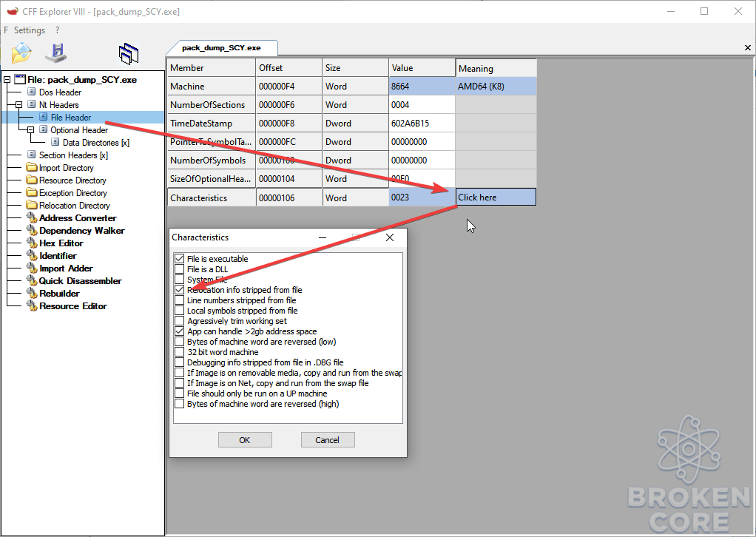Image resolution: width=756 pixels, height=537 pixels.
Task: Select the Data Directories [x] tree item
Action: coord(96,143)
